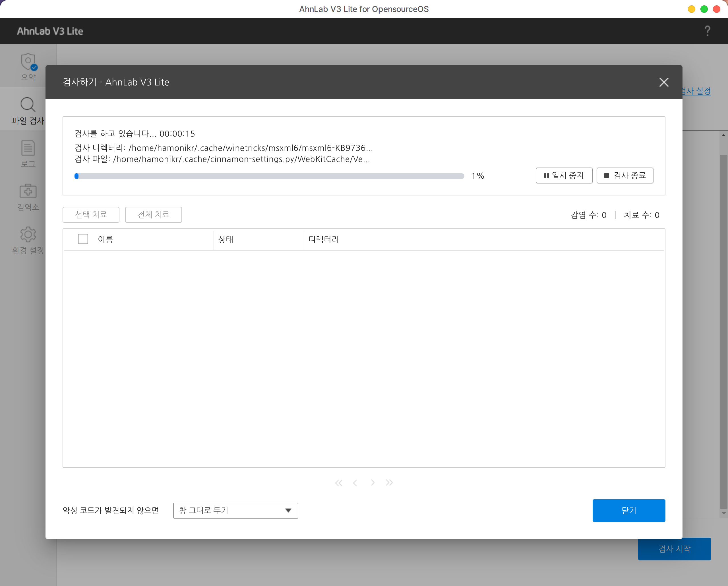Screen dimensions: 728x586
Task: Toggle the select-all checkbox beside 이름
Action: pyautogui.click(x=83, y=239)
